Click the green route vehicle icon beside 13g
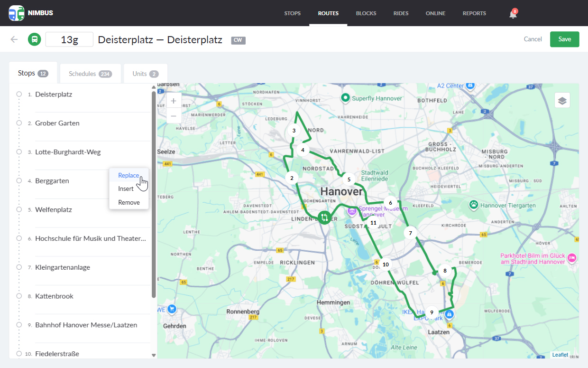The image size is (588, 368). 34,39
